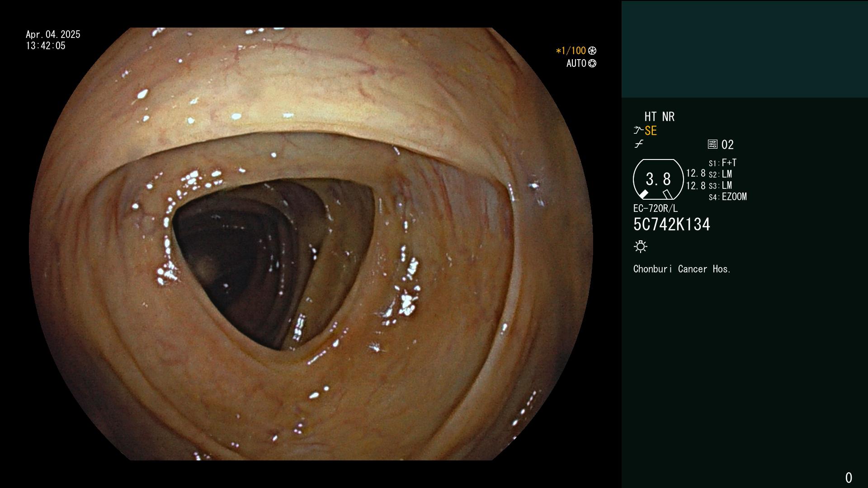Image resolution: width=868 pixels, height=488 pixels.
Task: Click the NR noise reduction label
Action: point(669,117)
